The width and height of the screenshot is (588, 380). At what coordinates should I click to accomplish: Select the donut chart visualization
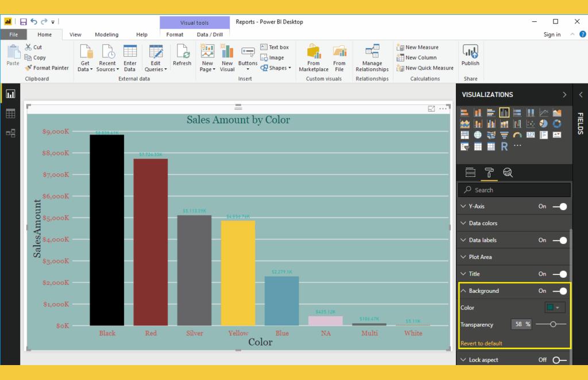coord(557,123)
